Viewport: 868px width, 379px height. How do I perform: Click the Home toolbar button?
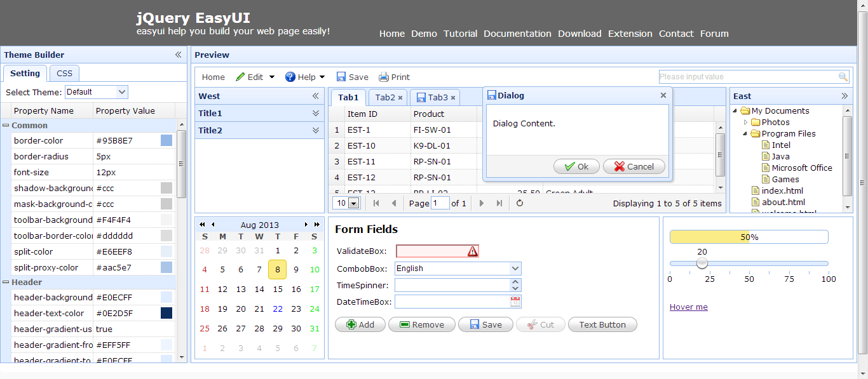coord(214,77)
